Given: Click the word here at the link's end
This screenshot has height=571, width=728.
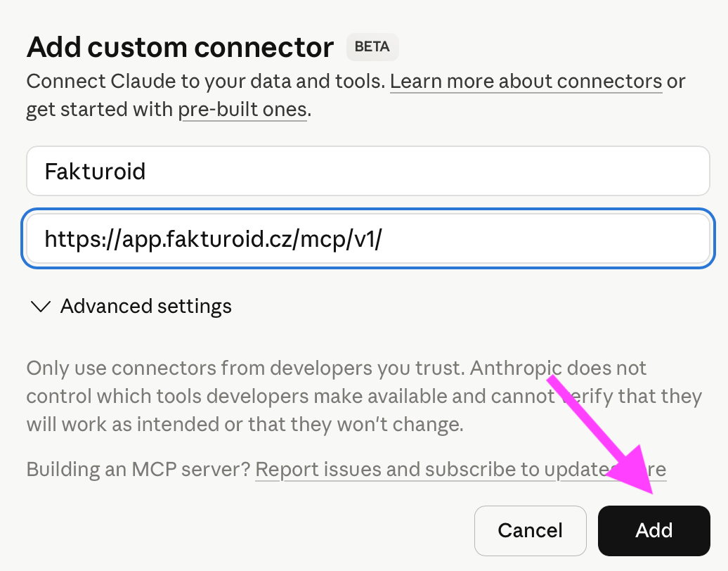Looking at the screenshot, I should [x=647, y=469].
